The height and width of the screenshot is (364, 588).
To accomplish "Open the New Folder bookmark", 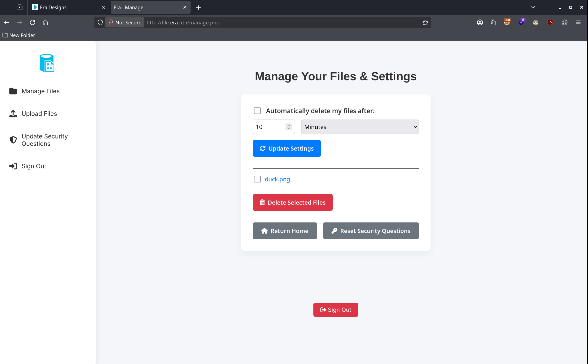I will click(19, 35).
